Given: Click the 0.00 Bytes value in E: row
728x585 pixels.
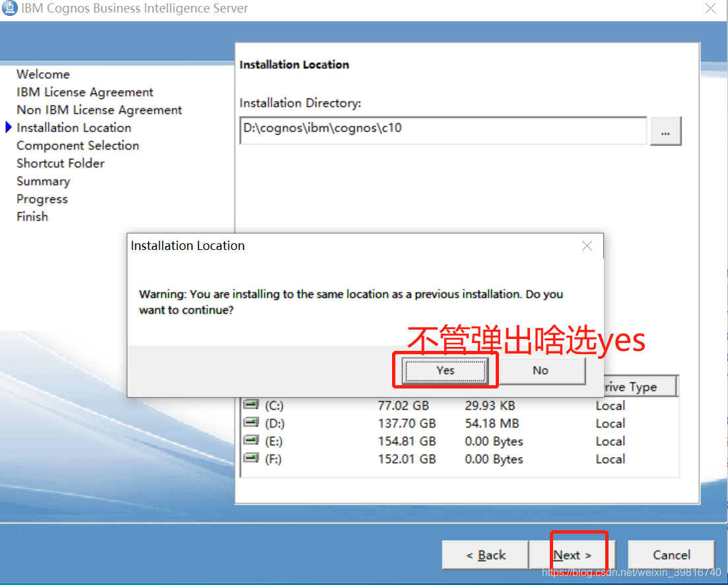Looking at the screenshot, I should 494,441.
